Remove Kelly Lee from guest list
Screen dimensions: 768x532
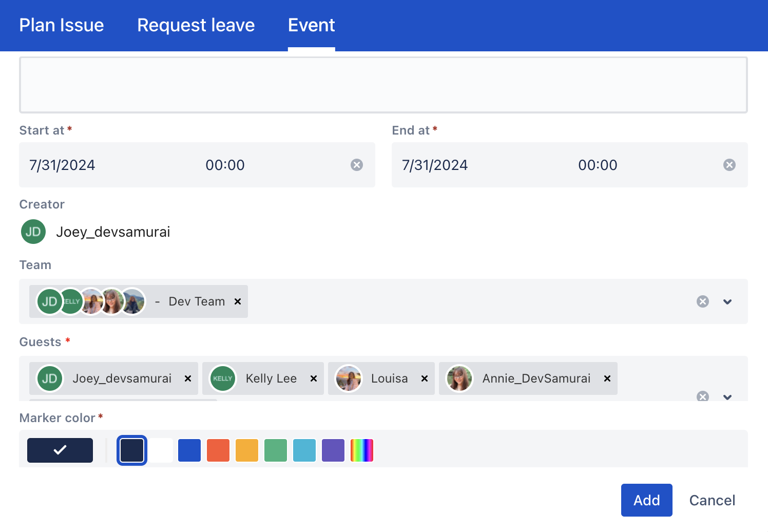pos(314,378)
